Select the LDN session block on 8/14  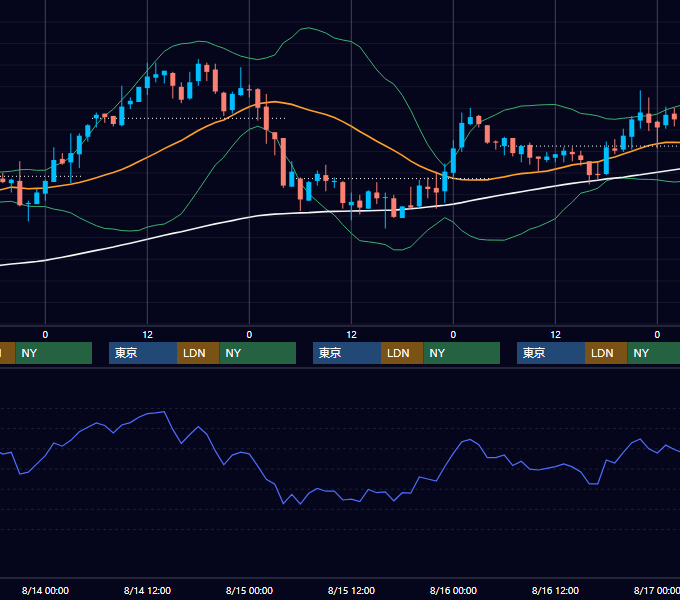pyautogui.click(x=198, y=353)
